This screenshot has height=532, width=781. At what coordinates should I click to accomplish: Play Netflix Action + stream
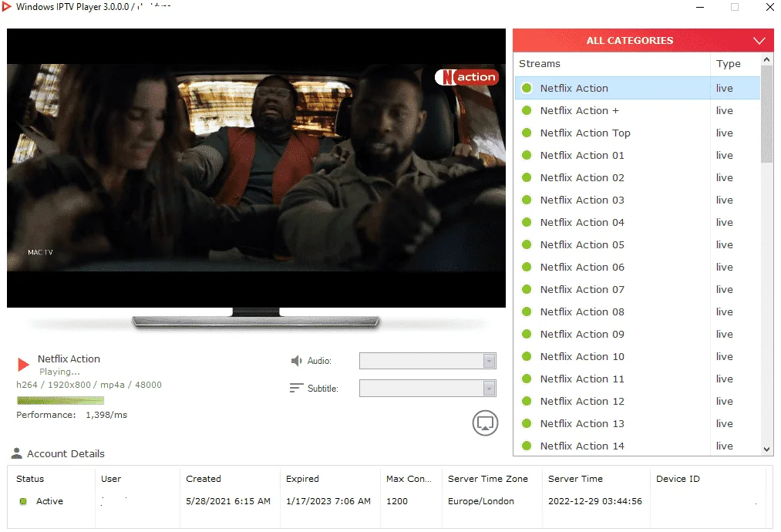pyautogui.click(x=638, y=110)
